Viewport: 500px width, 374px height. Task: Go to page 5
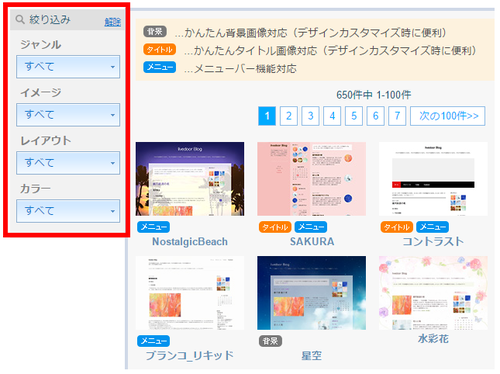click(354, 116)
